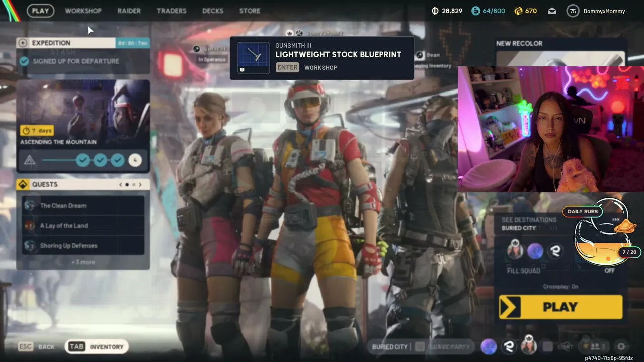644x362 pixels.
Task: Select the second completed checkpoint in the event track
Action: click(x=100, y=160)
